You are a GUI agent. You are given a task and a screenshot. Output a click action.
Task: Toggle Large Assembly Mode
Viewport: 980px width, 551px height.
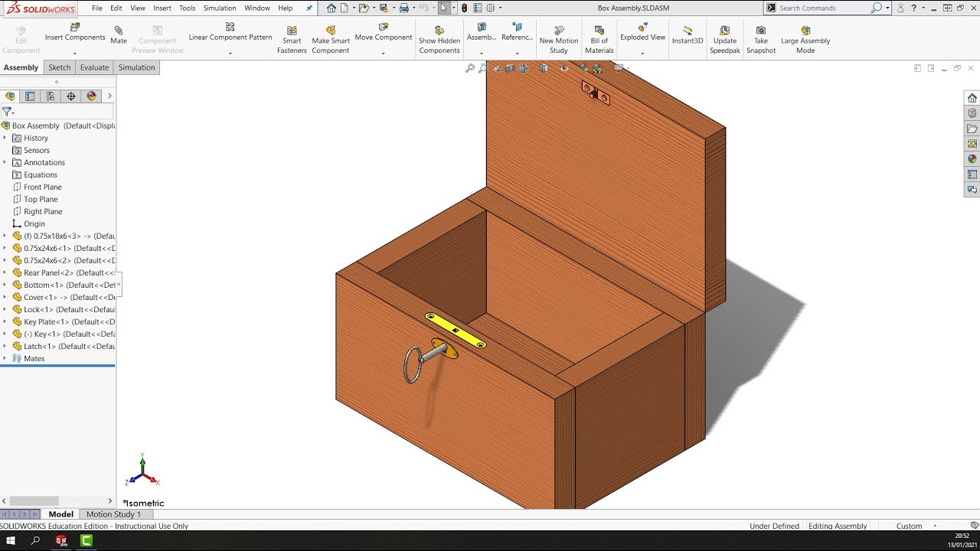[x=805, y=40]
